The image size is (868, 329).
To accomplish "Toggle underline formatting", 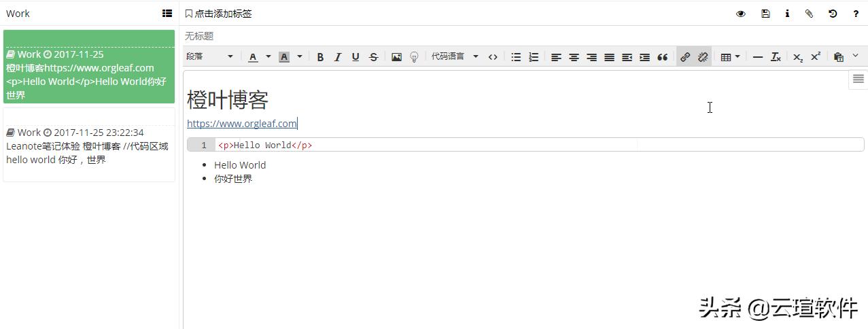I will click(x=355, y=57).
